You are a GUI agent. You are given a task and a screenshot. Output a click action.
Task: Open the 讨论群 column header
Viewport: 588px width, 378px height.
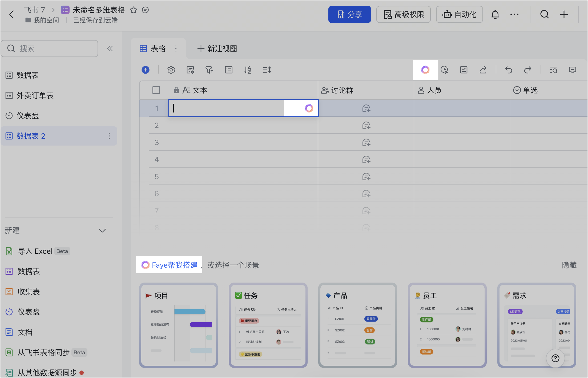(x=366, y=90)
